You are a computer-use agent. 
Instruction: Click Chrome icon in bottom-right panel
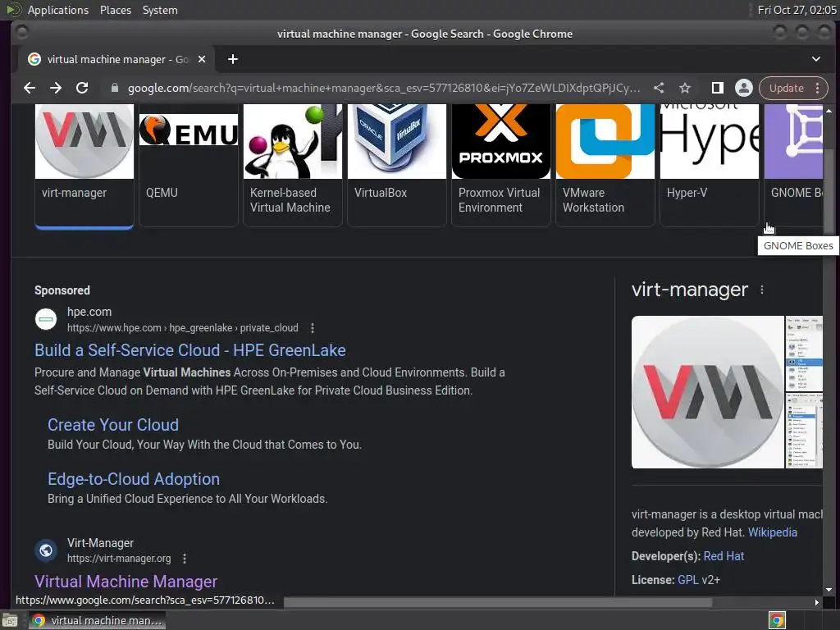point(777,620)
